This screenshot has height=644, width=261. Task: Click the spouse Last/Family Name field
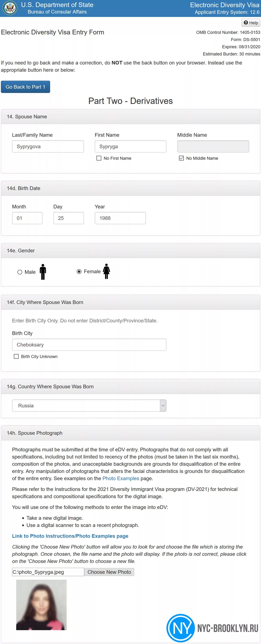[x=48, y=146]
